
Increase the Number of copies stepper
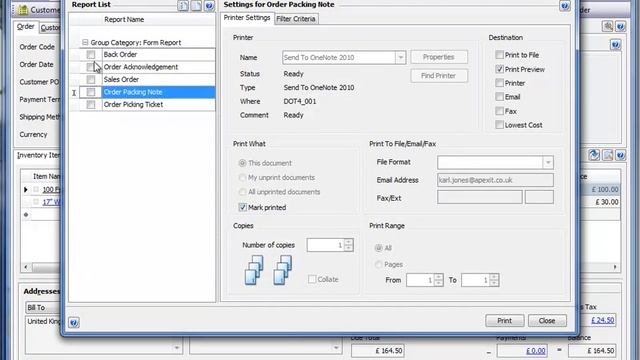pyautogui.click(x=348, y=242)
